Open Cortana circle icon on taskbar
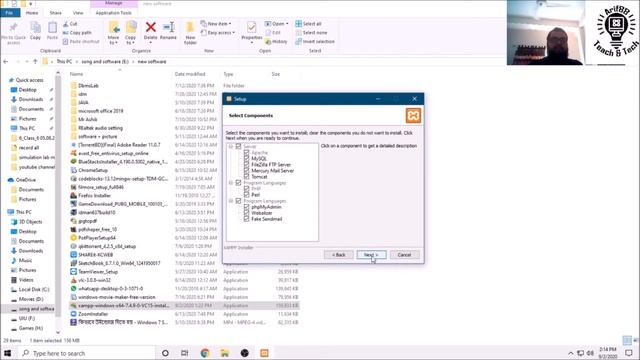This screenshot has width=640, height=360. click(x=165, y=353)
